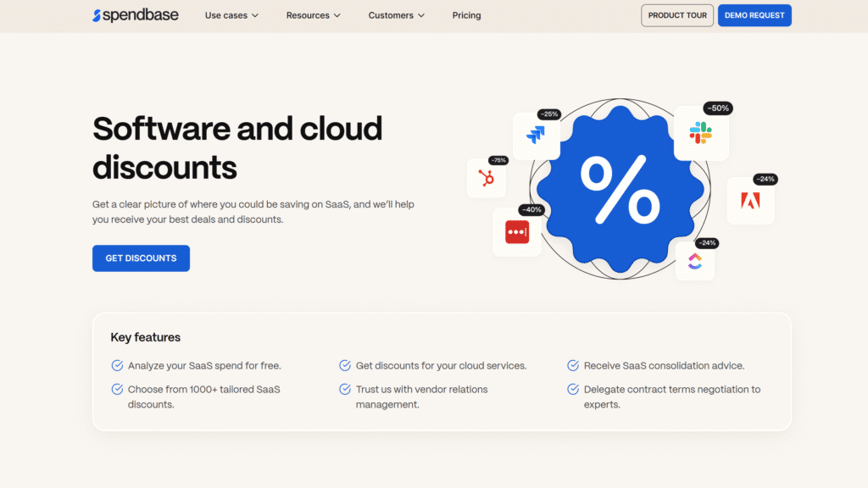Click the Spendbase logo

pyautogui.click(x=135, y=15)
